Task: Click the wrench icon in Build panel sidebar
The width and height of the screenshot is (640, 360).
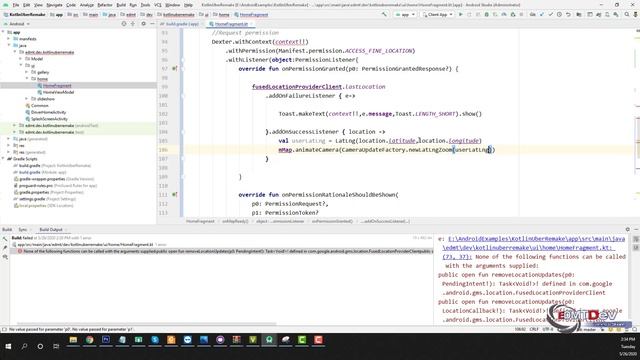Action: [x=5, y=239]
